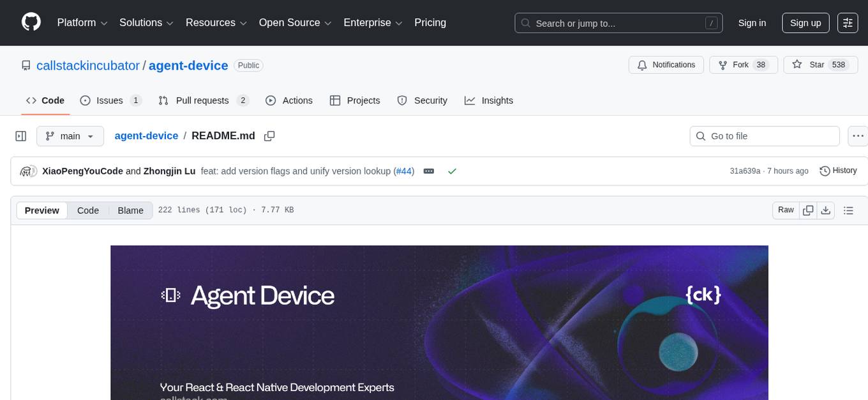Show commit status green checkmark details
The height and width of the screenshot is (400, 868).
pyautogui.click(x=452, y=171)
